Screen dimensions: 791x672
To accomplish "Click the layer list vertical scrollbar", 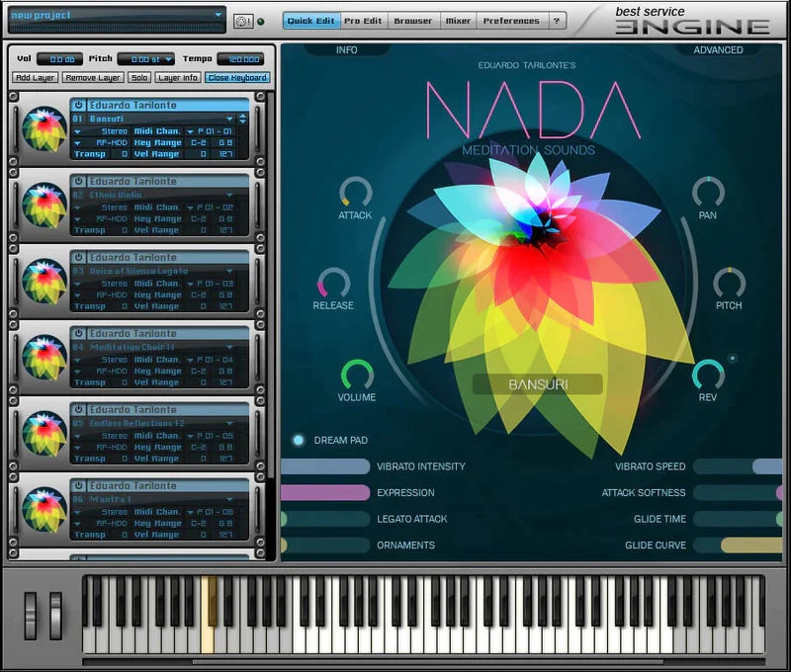I will (x=272, y=285).
